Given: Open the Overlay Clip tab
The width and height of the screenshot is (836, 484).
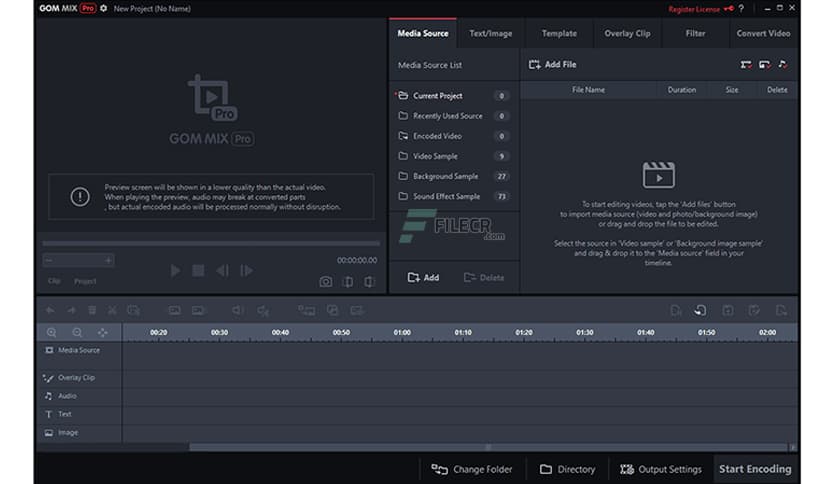Looking at the screenshot, I should point(627,33).
